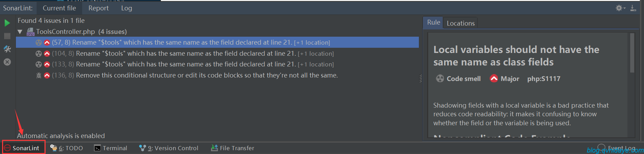Switch to the Log tab
The image size is (644, 154).
[126, 8]
